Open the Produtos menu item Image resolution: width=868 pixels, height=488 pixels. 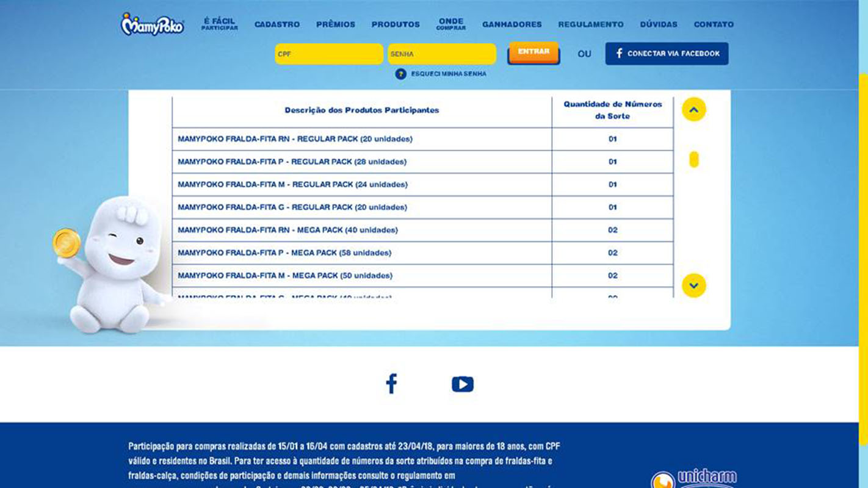point(396,24)
